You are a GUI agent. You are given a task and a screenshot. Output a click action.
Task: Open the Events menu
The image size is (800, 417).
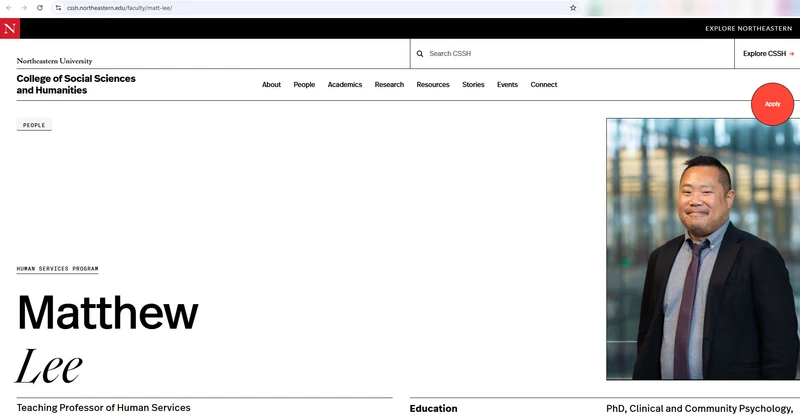(507, 85)
